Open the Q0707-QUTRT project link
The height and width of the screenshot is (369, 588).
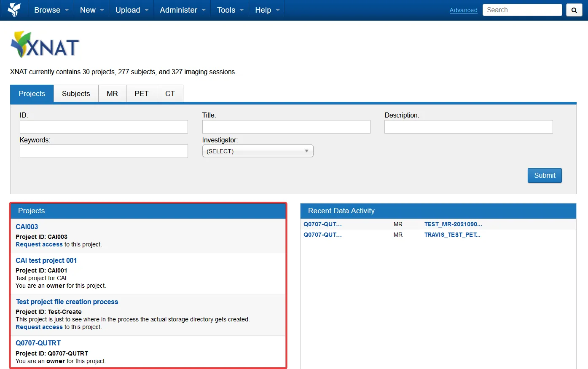pyautogui.click(x=38, y=343)
